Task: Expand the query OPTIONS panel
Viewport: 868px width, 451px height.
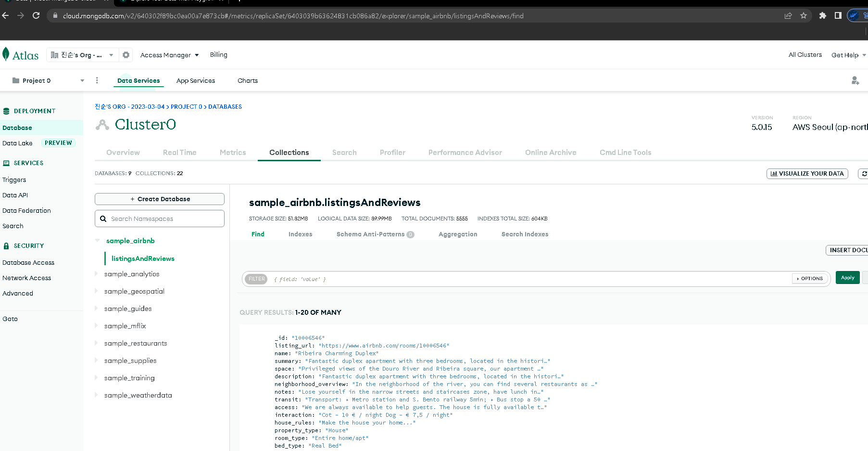Action: (810, 279)
